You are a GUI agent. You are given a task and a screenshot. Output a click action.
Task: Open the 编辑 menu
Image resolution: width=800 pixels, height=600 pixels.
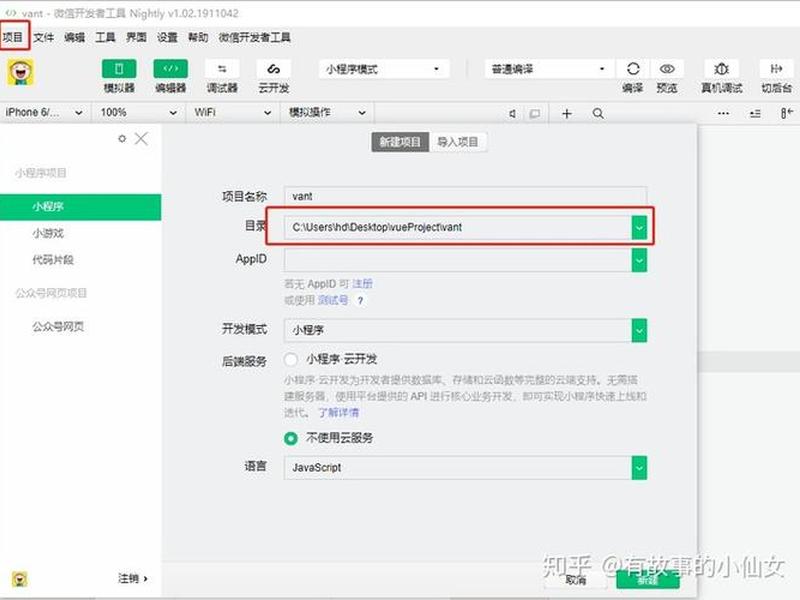(x=74, y=37)
